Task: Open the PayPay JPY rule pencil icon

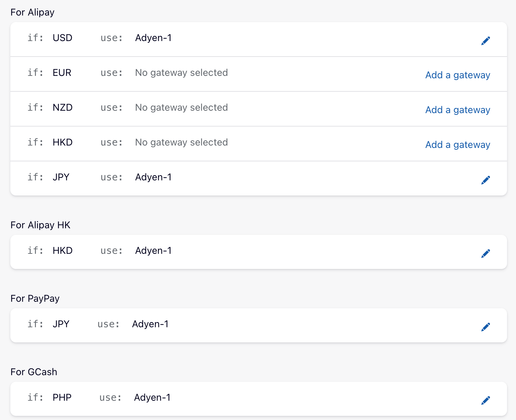Action: (486, 327)
